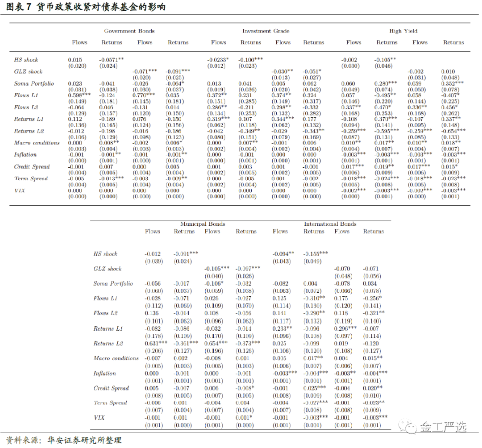
Task: Click the GLZ shock value -0.097***
Action: click(248, 269)
